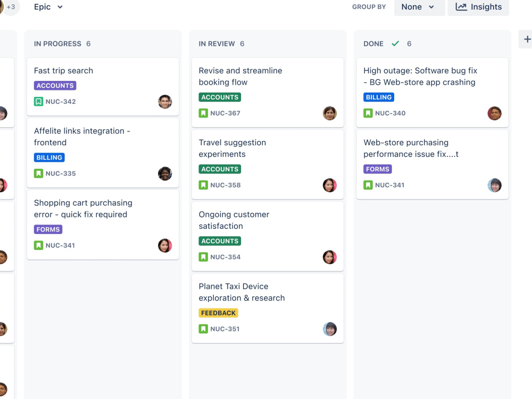
Task: Click ACCOUNTS label on Travel suggestion card
Action: coord(220,169)
